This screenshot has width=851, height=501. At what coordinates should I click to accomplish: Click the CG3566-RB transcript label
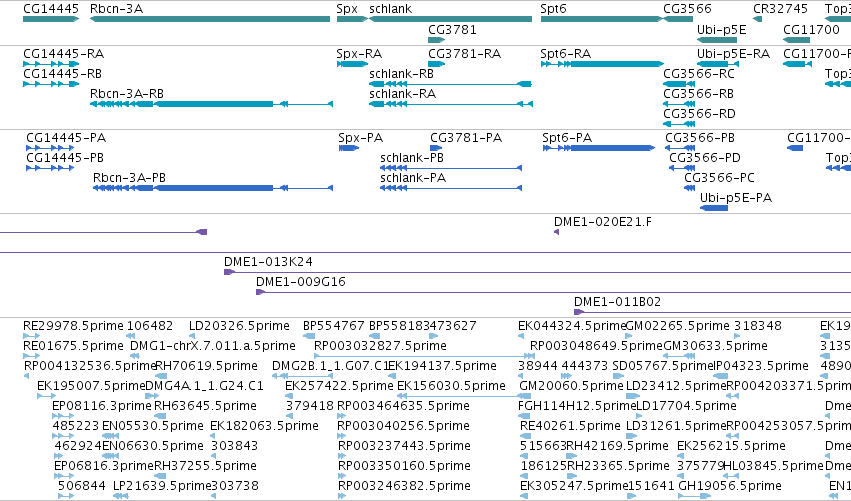tap(698, 94)
